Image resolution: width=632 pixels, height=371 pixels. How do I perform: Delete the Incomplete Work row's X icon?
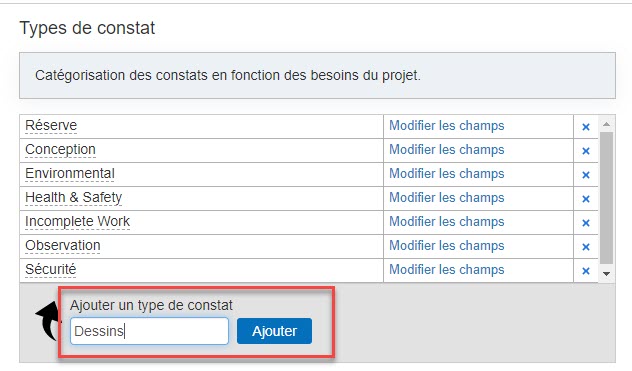[586, 223]
